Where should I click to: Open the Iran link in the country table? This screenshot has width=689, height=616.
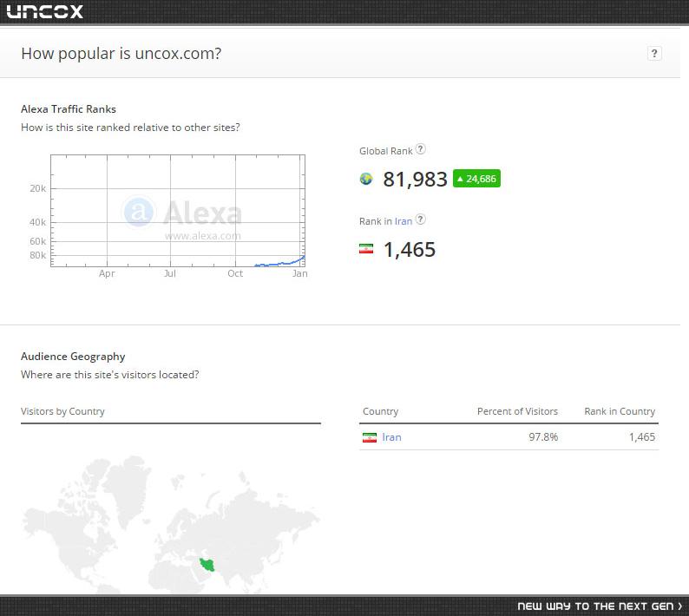point(391,437)
